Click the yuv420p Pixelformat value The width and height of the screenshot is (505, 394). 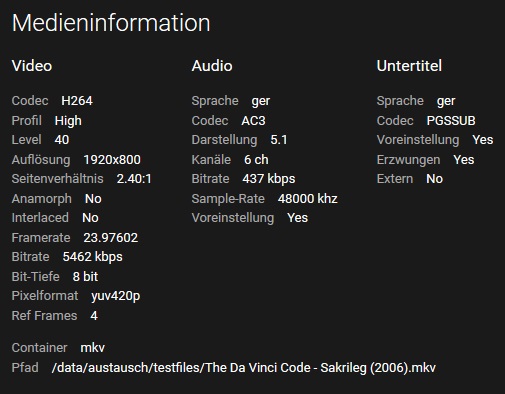coord(116,296)
